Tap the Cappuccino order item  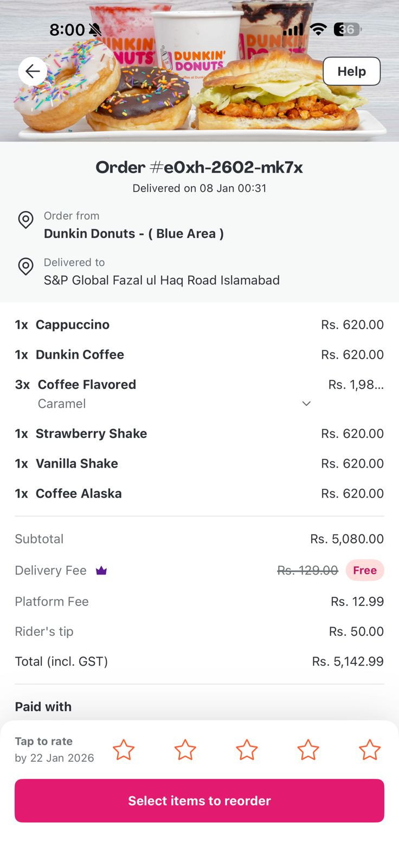pos(73,325)
